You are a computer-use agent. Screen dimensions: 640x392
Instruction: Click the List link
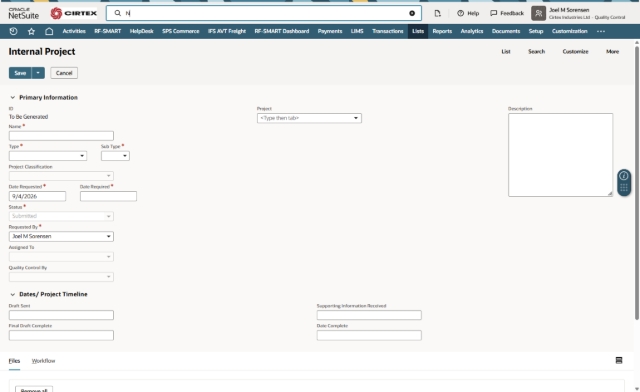tap(506, 51)
